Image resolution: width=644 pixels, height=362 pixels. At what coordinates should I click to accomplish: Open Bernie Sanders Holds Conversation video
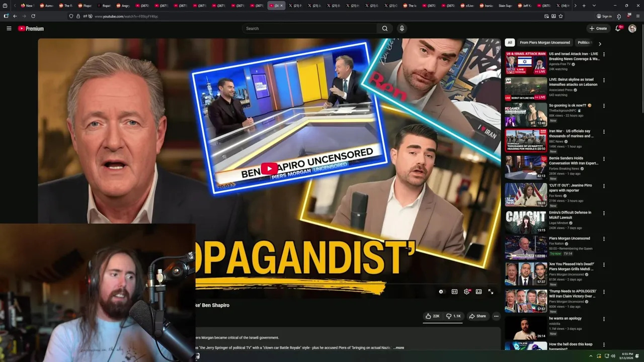[x=574, y=161]
